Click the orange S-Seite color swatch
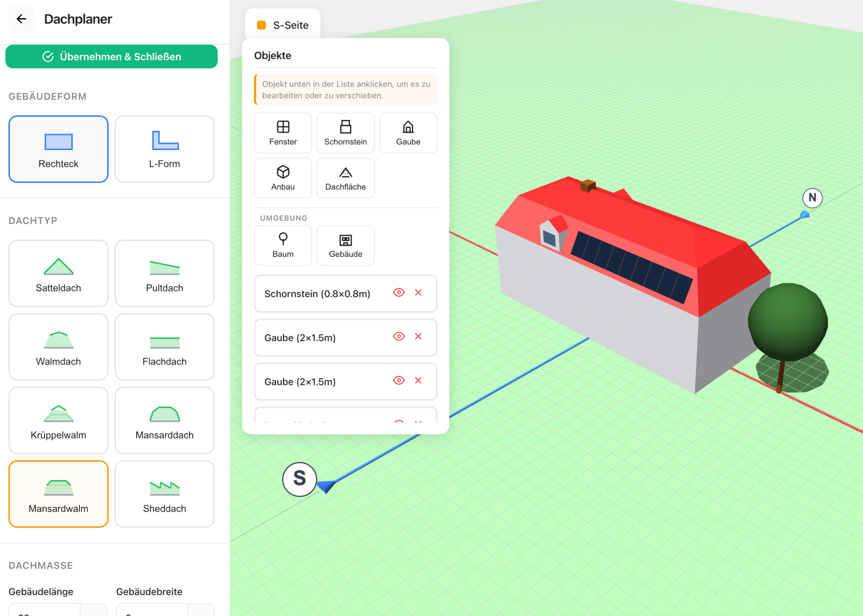Screen dimensions: 863x616 pyautogui.click(x=262, y=25)
